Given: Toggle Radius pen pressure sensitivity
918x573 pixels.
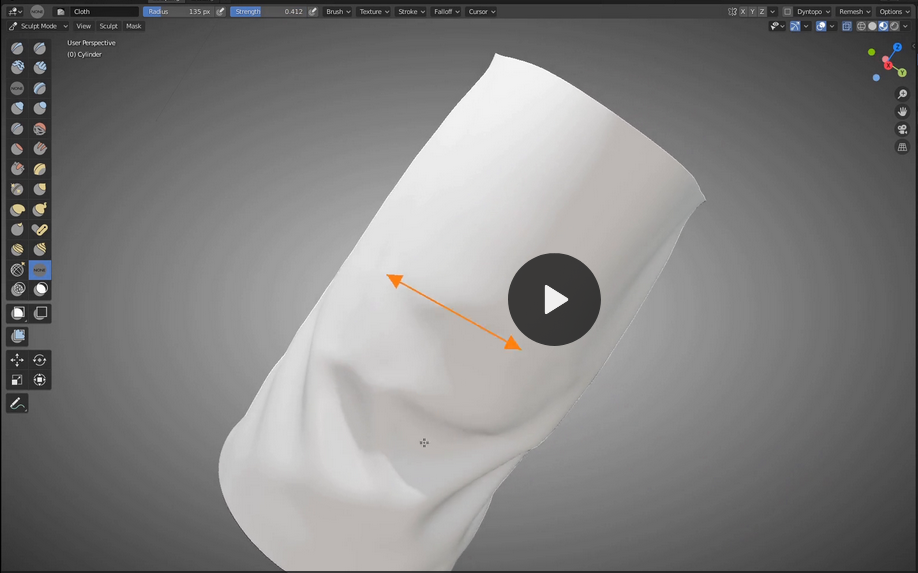Looking at the screenshot, I should [x=220, y=12].
